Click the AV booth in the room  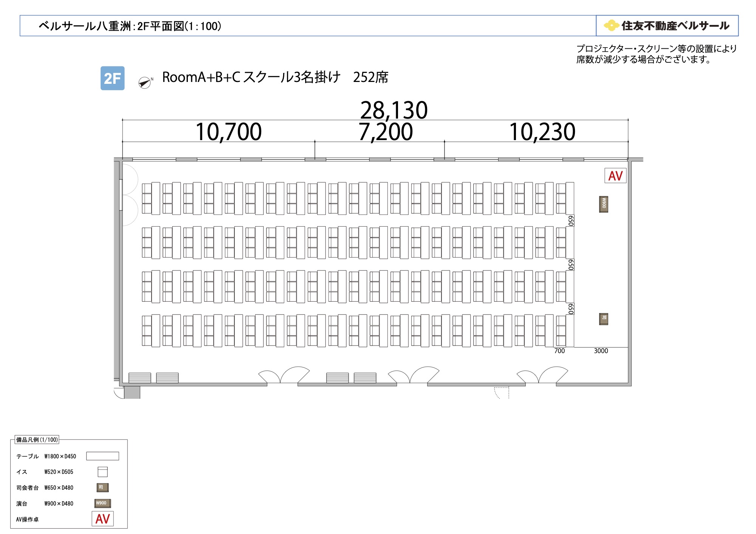click(615, 176)
